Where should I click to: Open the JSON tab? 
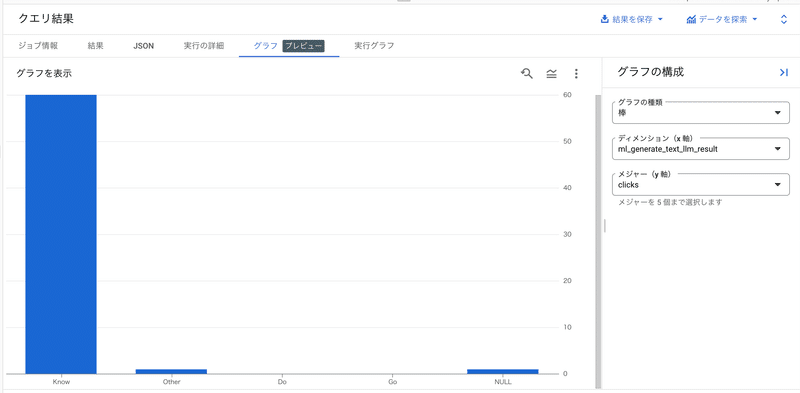(143, 46)
